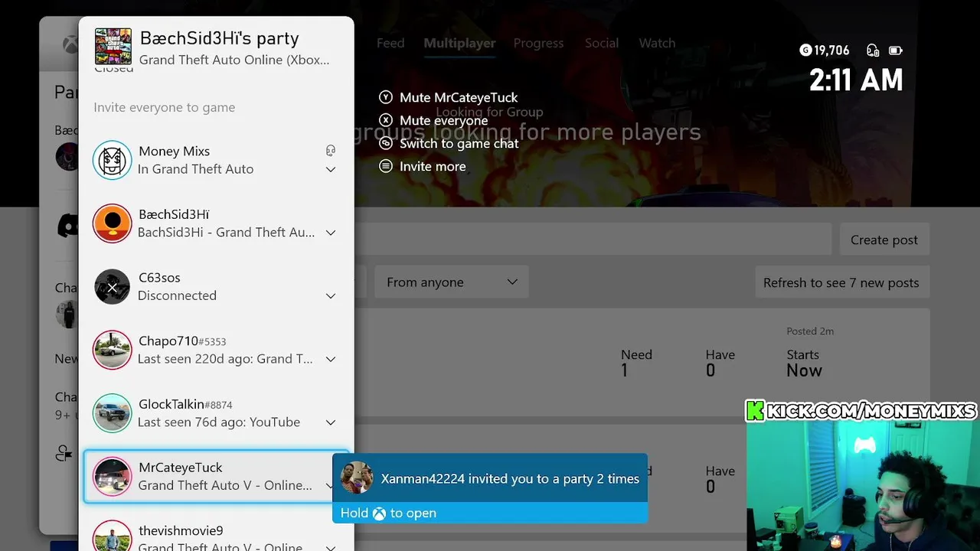Open Chapo710 profile picture

112,350
